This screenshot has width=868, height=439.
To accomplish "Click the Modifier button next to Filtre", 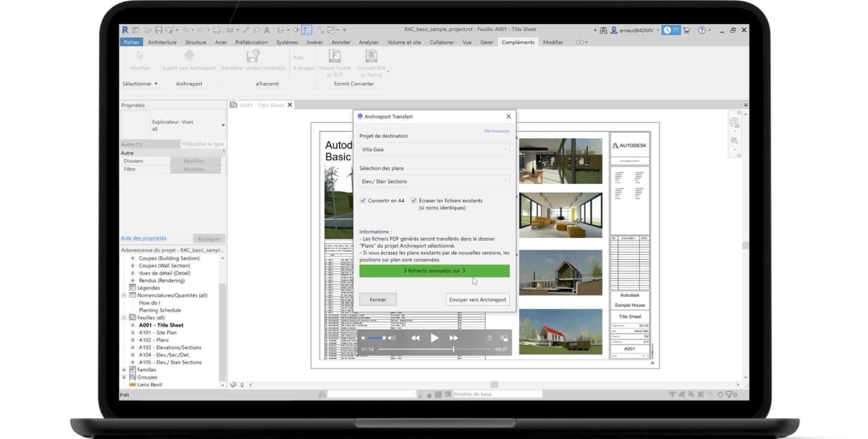I will click(195, 169).
